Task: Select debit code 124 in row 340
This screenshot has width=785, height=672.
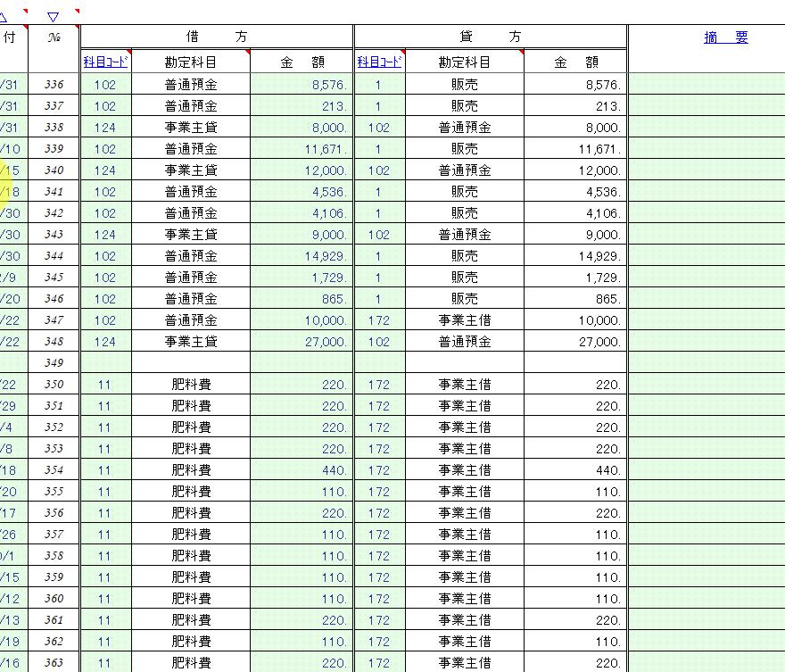Action: tap(105, 170)
